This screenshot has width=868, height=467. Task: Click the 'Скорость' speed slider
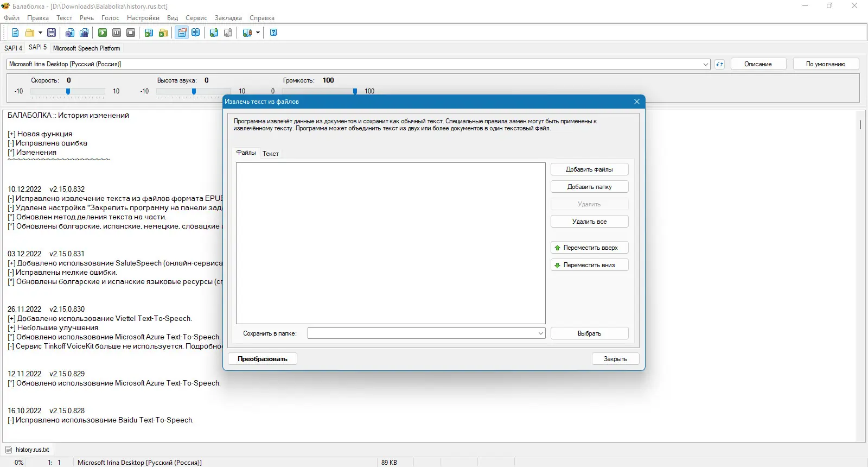68,92
